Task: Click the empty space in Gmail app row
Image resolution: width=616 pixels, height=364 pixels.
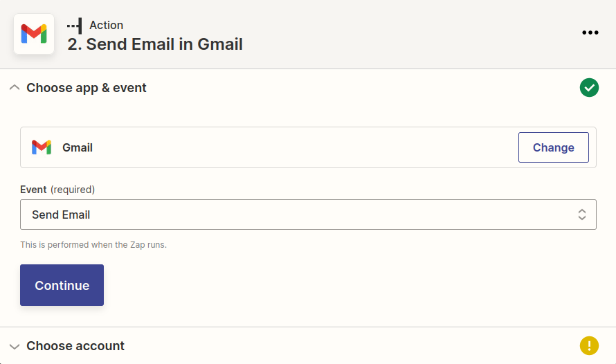Action: click(x=305, y=147)
